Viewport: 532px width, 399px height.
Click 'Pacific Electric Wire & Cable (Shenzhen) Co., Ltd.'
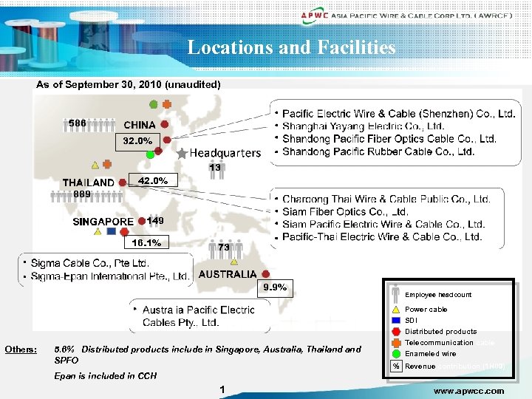pos(399,114)
